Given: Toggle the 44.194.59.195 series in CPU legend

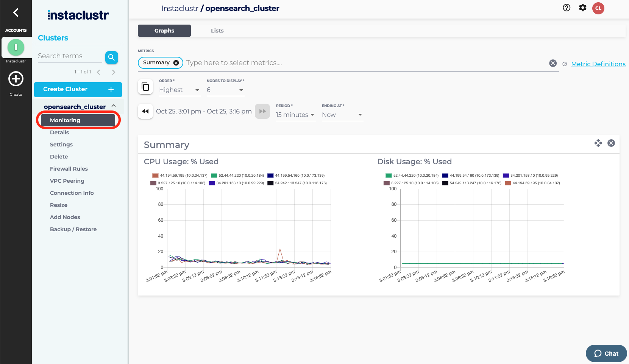Looking at the screenshot, I should (180, 176).
